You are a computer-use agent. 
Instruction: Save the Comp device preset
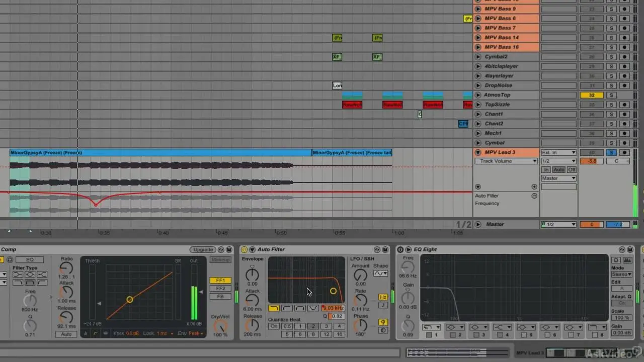point(229,249)
